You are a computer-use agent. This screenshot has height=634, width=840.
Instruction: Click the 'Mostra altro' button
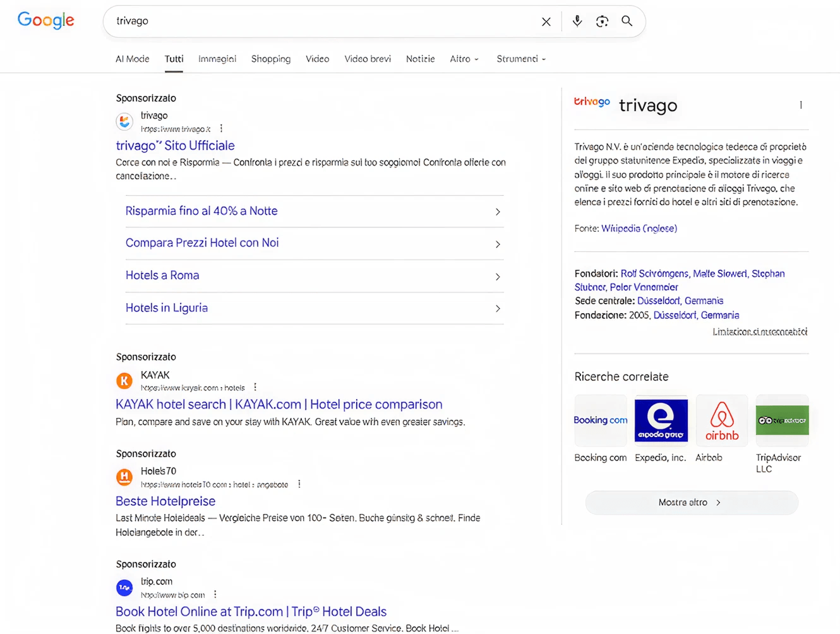pyautogui.click(x=691, y=503)
